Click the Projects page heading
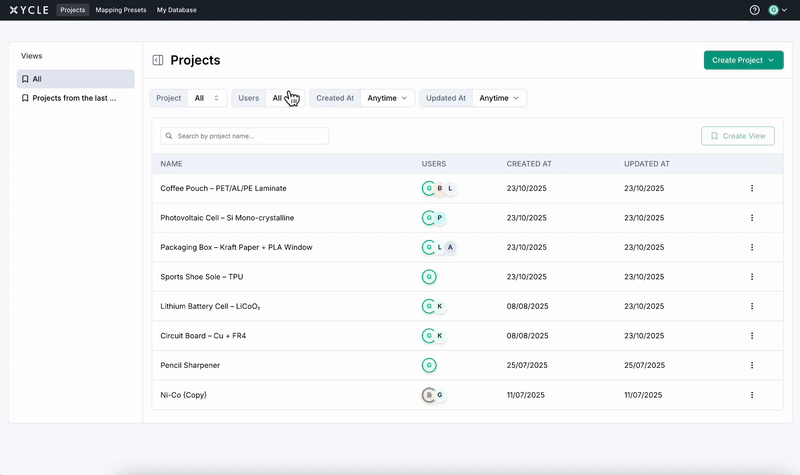This screenshot has width=800, height=475. pyautogui.click(x=195, y=60)
